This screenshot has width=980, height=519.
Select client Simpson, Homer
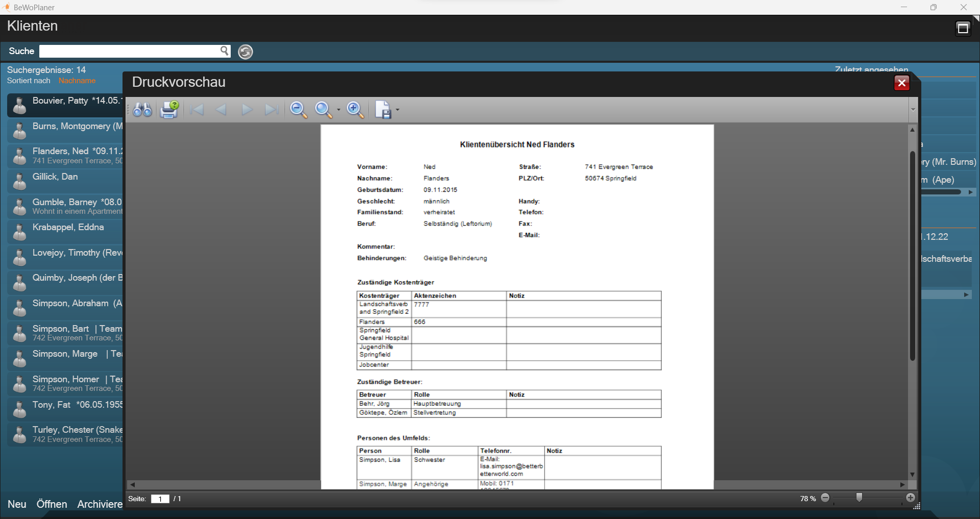pos(65,383)
